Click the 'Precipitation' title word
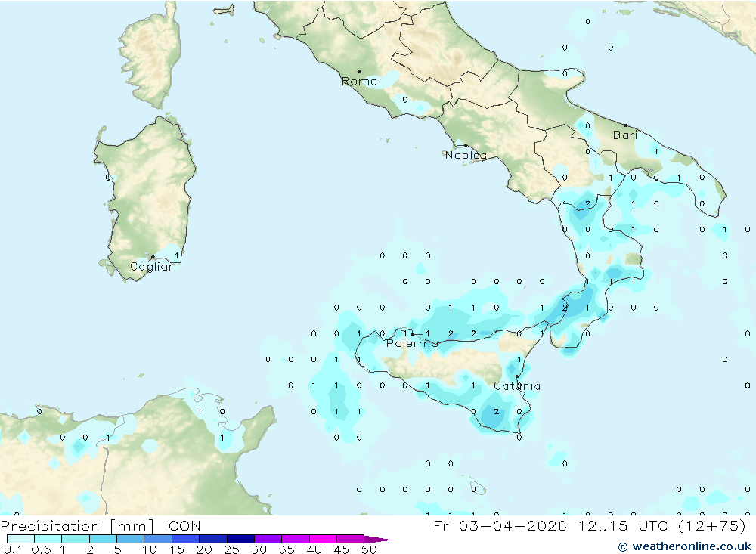 50,526
